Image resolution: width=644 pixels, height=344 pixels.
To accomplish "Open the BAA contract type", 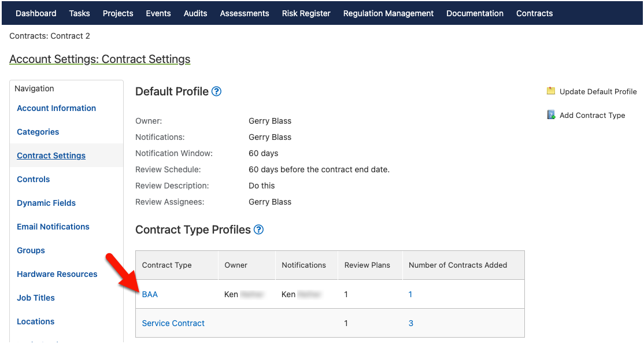I will (150, 294).
